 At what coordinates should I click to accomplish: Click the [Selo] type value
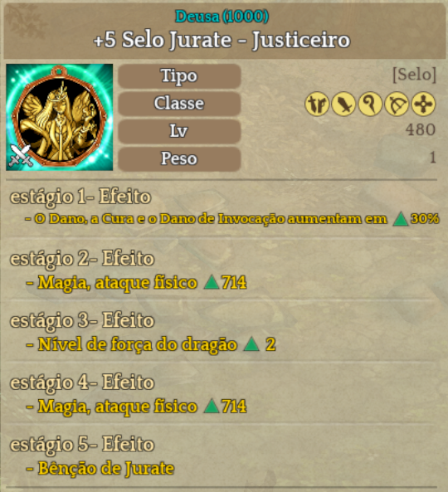point(415,75)
